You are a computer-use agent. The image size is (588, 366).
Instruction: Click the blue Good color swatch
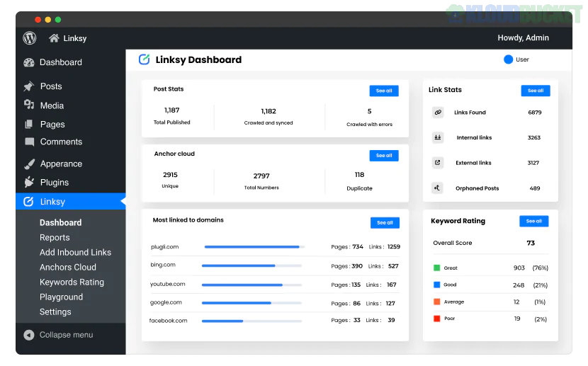click(x=436, y=285)
